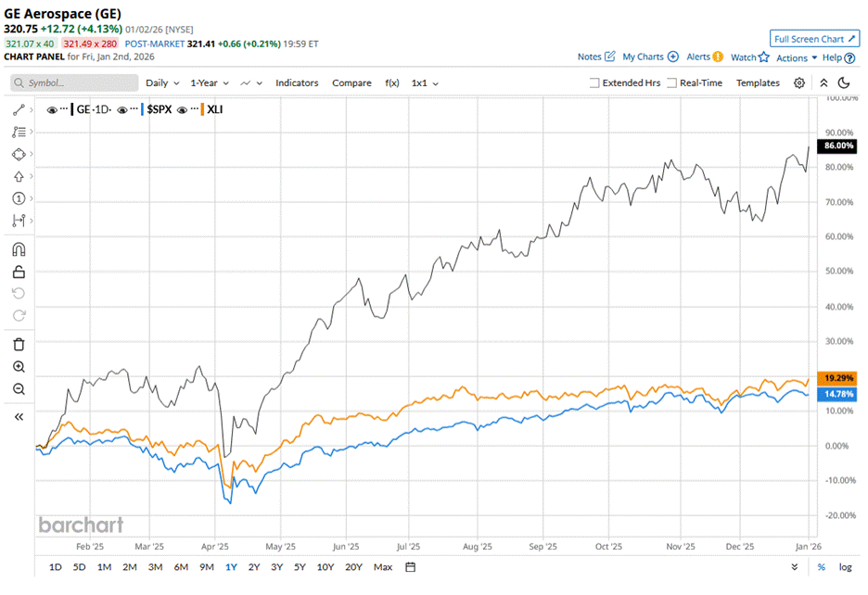Screen dimensions: 868x595
Task: Open chart settings gear icon
Action: [x=798, y=83]
